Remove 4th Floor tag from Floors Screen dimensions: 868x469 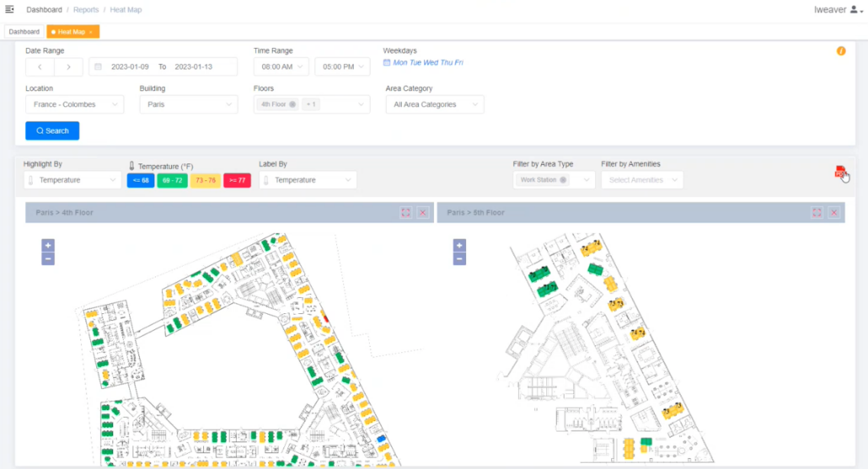tap(292, 104)
